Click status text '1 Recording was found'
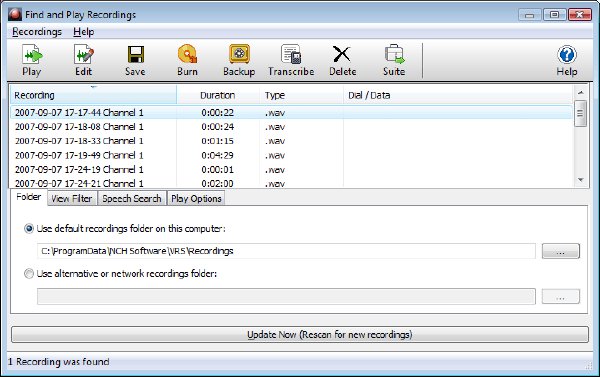Viewport: 600px width, 377px height. tap(59, 362)
